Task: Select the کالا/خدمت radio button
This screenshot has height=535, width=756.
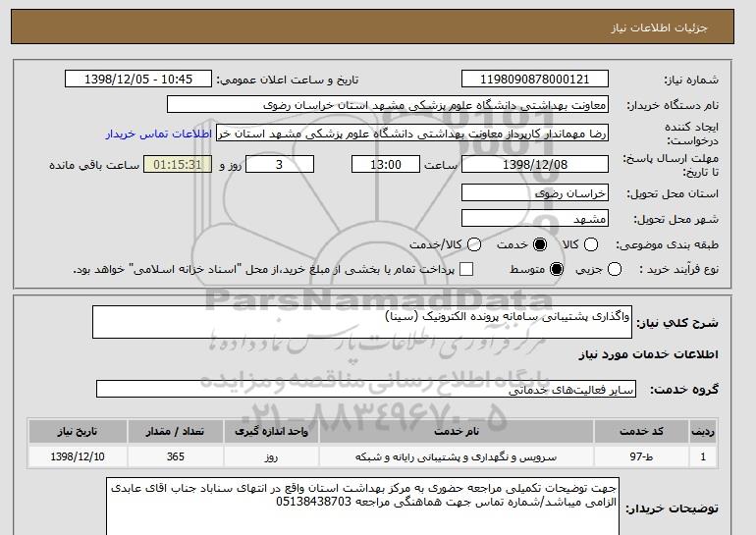Action: click(x=474, y=244)
